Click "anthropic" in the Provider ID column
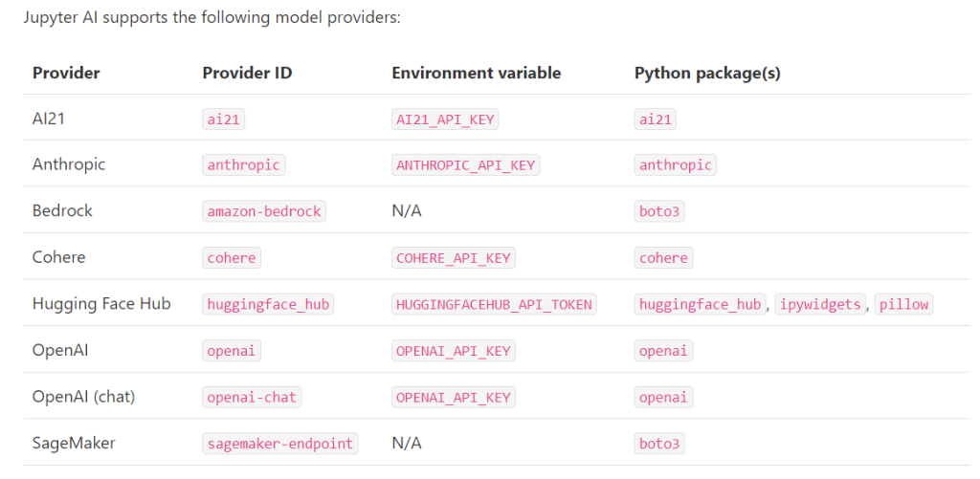 (x=244, y=165)
